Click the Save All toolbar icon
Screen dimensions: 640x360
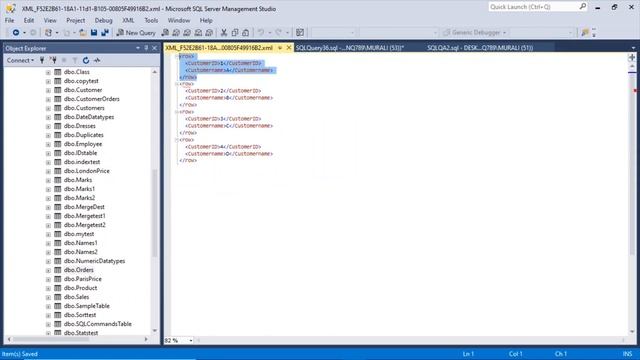click(105, 33)
